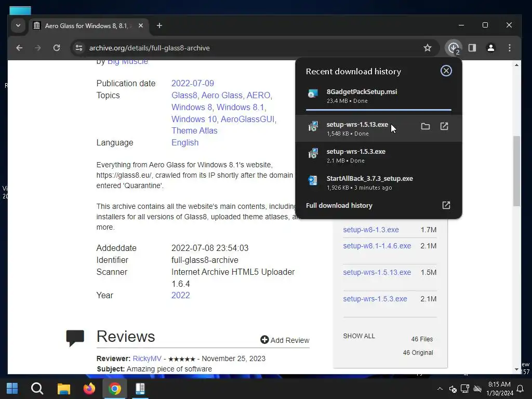Launch Firefox from taskbar
This screenshot has width=532, height=399.
coord(89,389)
